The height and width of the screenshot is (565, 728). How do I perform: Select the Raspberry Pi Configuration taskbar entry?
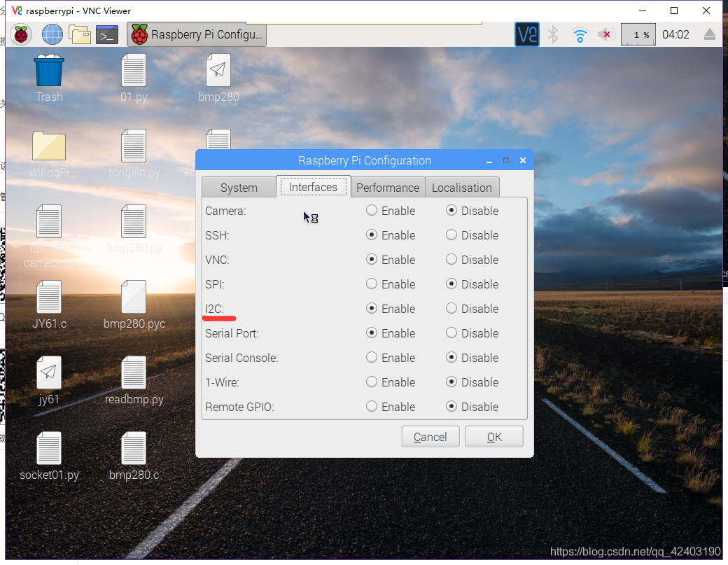(x=197, y=34)
